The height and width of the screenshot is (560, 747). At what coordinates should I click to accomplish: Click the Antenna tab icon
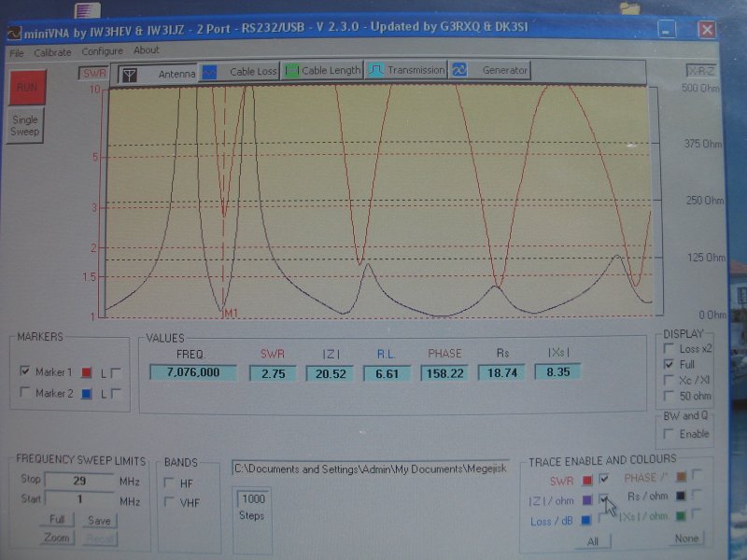pyautogui.click(x=130, y=75)
